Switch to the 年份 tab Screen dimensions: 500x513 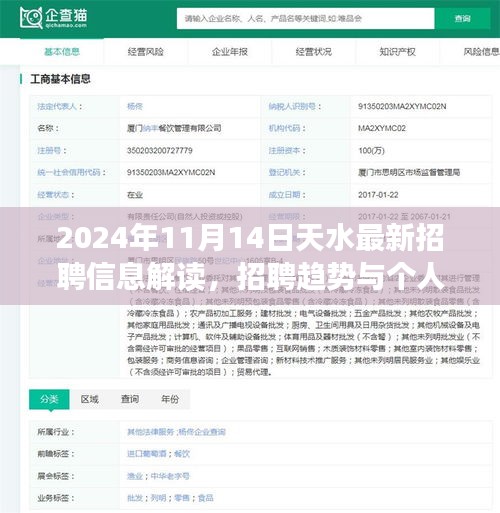pyautogui.click(x=170, y=399)
